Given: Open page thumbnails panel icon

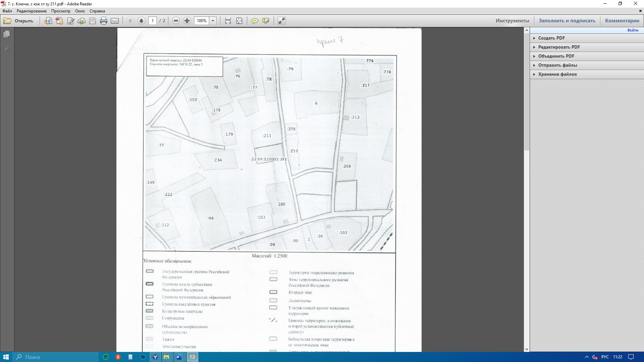Looking at the screenshot, I should [x=6, y=35].
